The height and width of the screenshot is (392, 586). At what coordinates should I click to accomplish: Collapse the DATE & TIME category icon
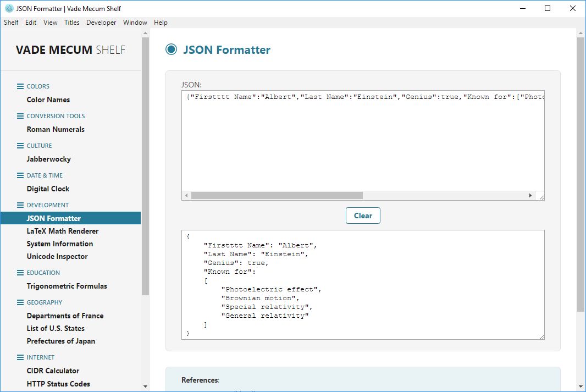click(20, 175)
